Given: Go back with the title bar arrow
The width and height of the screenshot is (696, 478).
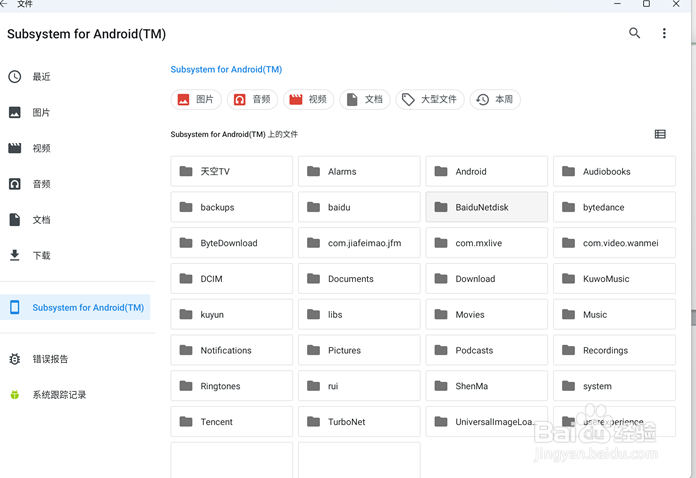Looking at the screenshot, I should 4,4.
